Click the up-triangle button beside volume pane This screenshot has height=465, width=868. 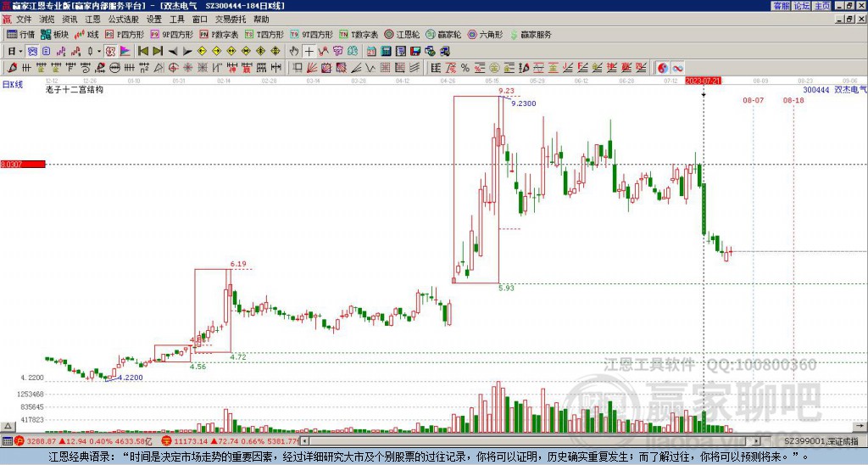(7, 426)
